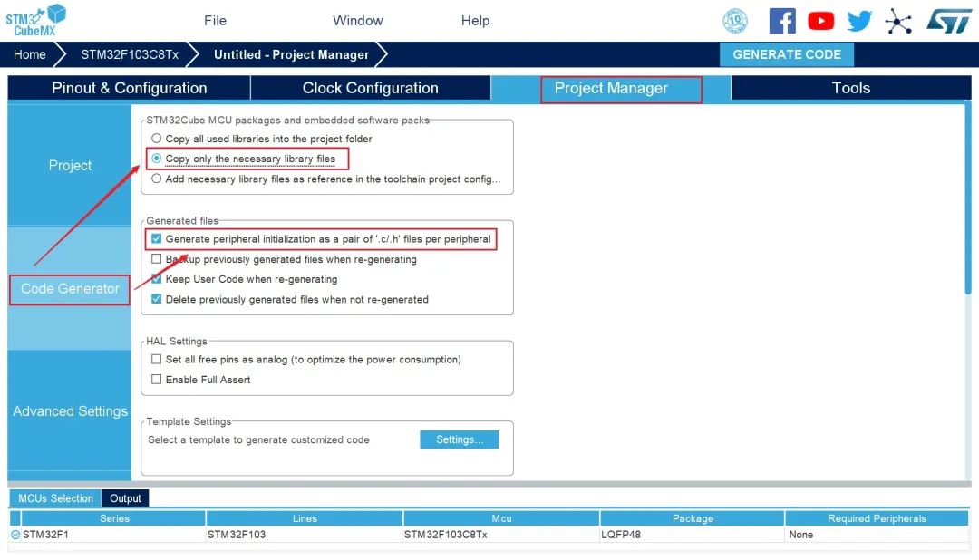This screenshot has height=560, width=979.
Task: Click the ST community network icon
Action: [x=897, y=21]
